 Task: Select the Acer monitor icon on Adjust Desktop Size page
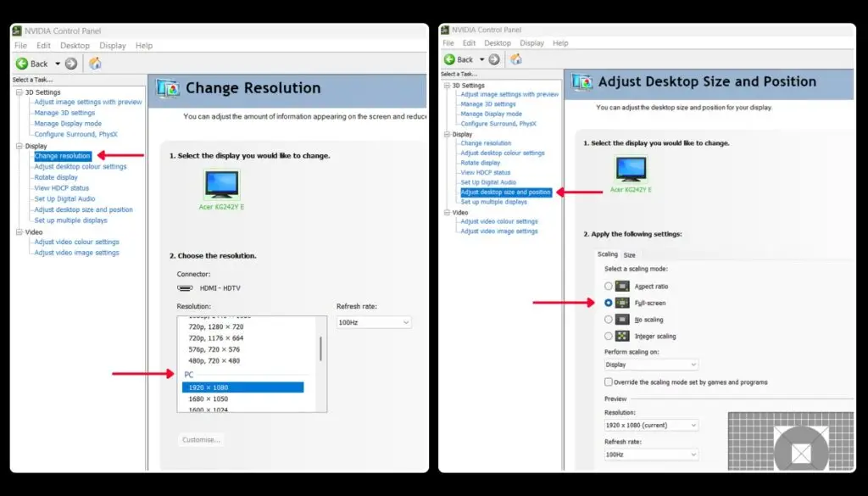click(x=631, y=169)
